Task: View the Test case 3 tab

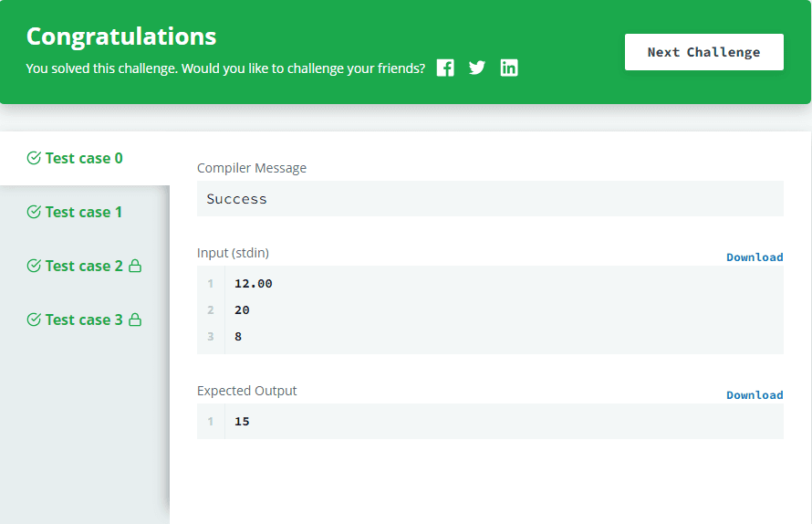Action: click(84, 320)
